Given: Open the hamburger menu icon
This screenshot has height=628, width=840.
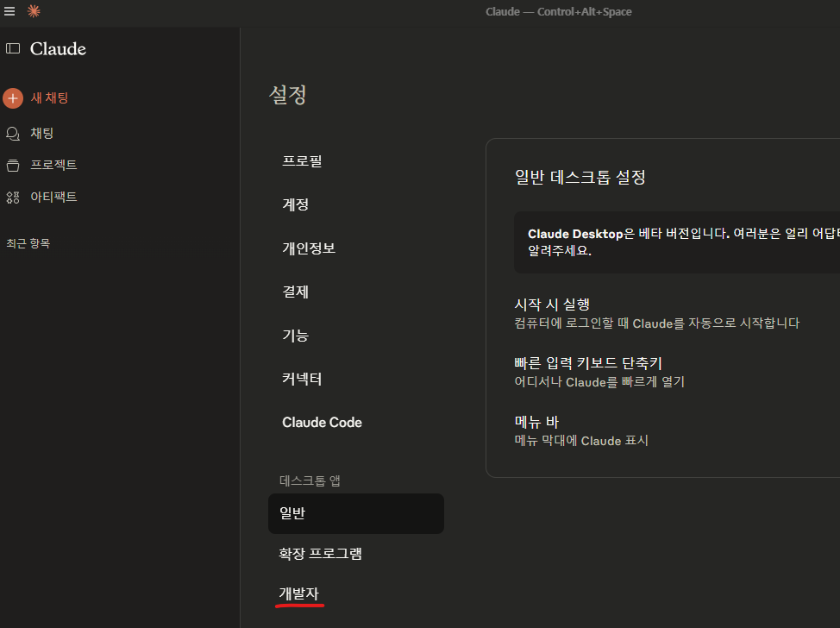Looking at the screenshot, I should tap(9, 11).
